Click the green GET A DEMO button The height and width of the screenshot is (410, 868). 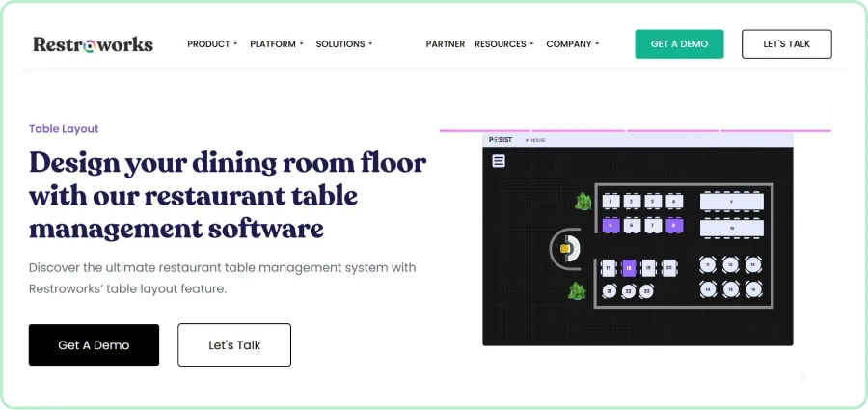coord(679,43)
